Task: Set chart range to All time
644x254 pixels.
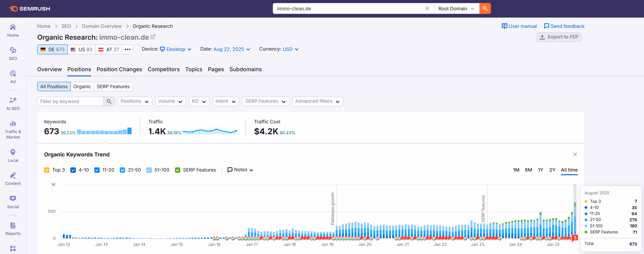Action: (569, 170)
